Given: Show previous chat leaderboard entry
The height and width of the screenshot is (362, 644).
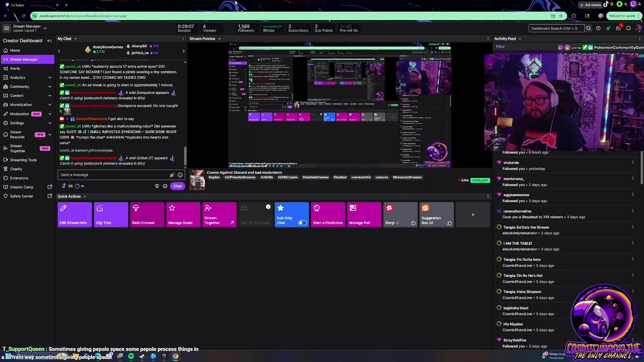Looking at the screenshot, I should tap(59, 51).
